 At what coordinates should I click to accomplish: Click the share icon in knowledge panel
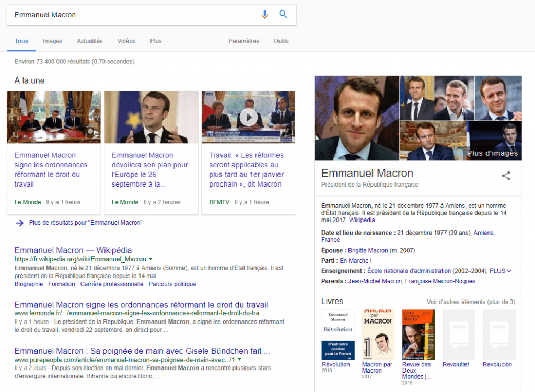coord(506,176)
